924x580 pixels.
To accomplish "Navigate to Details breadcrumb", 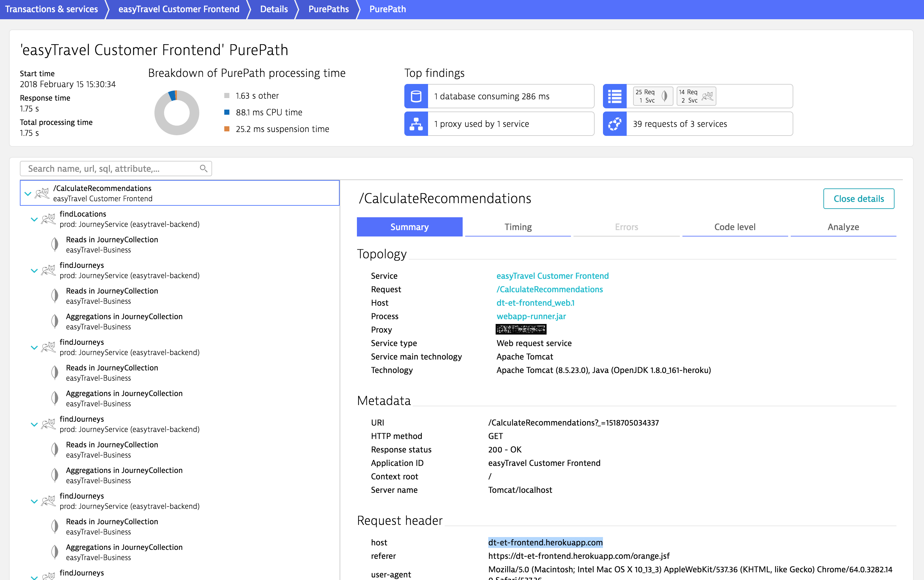I will pyautogui.click(x=274, y=9).
